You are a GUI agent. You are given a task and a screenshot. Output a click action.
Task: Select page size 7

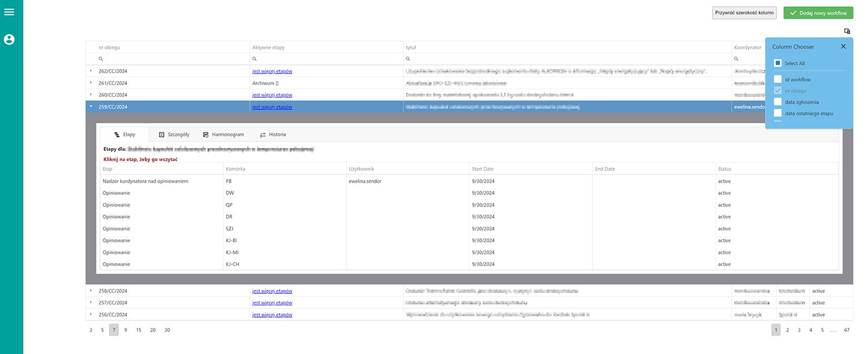coord(114,330)
